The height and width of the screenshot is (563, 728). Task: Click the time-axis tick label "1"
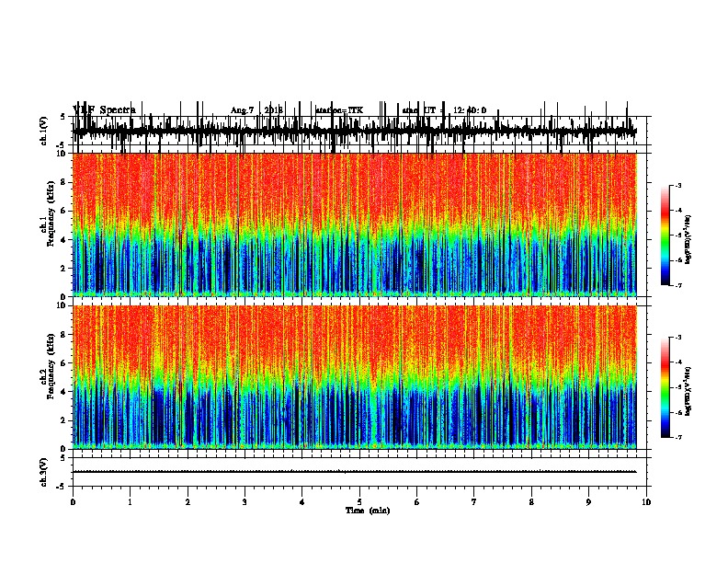tap(130, 501)
